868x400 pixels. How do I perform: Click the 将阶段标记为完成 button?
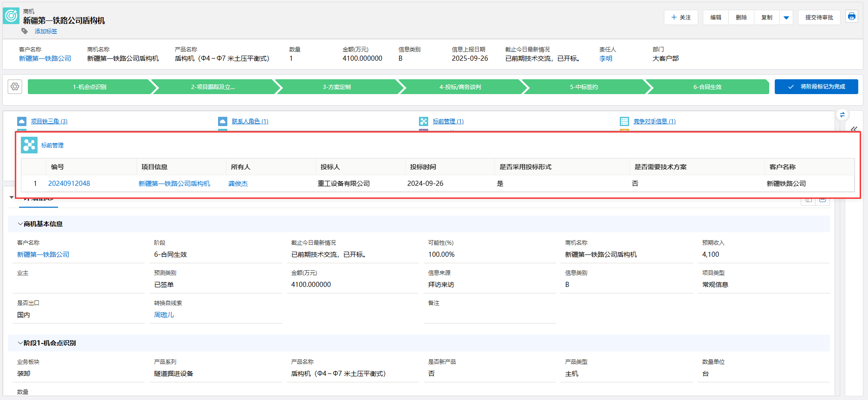click(x=816, y=87)
